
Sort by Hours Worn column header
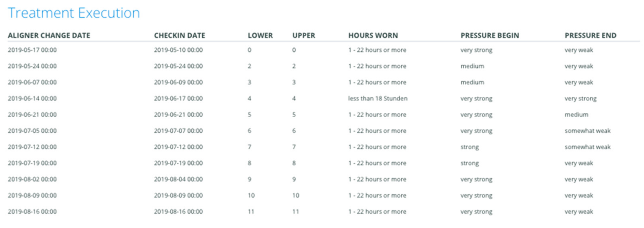(x=373, y=36)
